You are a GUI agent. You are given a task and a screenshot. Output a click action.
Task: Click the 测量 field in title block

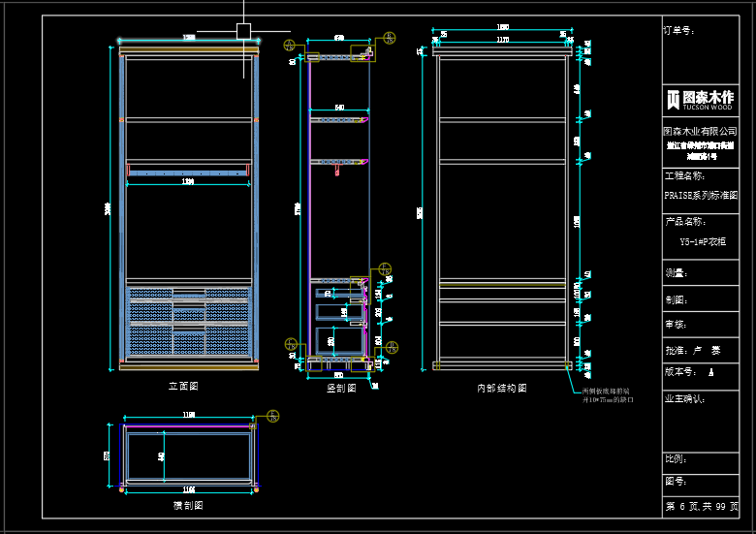point(676,273)
